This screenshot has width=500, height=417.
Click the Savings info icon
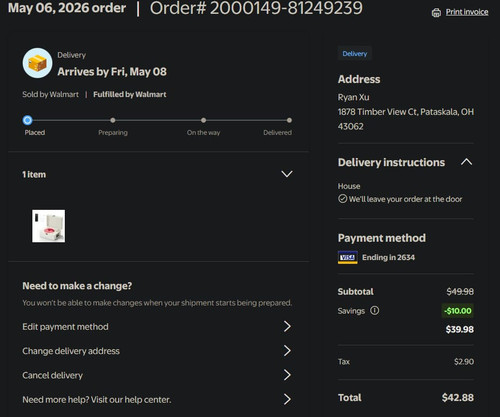pos(375,311)
